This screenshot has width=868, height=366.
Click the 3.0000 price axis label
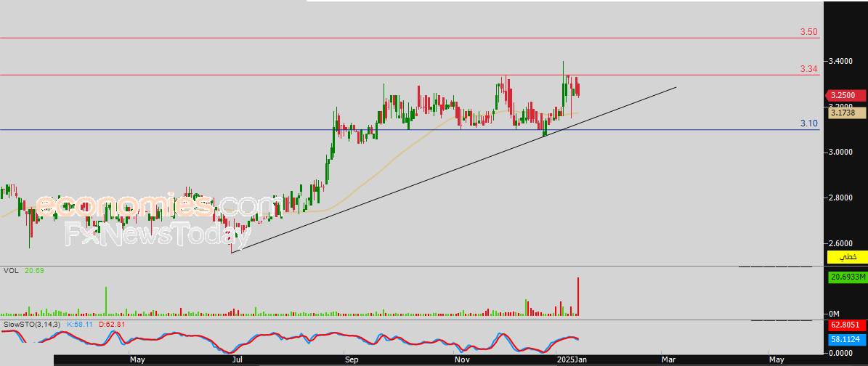coord(839,152)
